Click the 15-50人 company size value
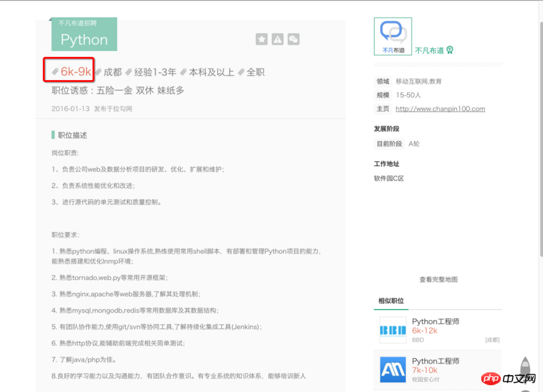 click(x=409, y=95)
